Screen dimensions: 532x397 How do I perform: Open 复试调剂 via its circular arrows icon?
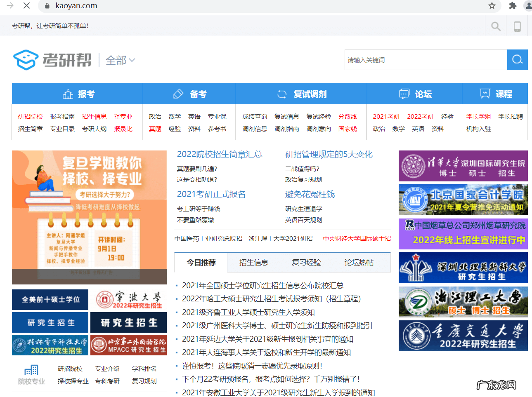(281, 94)
